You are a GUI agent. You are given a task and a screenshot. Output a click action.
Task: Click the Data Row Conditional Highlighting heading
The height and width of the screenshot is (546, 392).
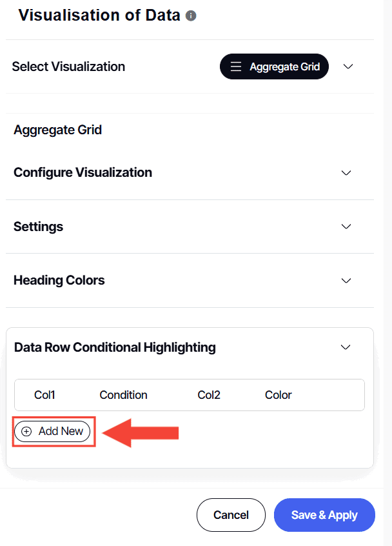(x=115, y=347)
